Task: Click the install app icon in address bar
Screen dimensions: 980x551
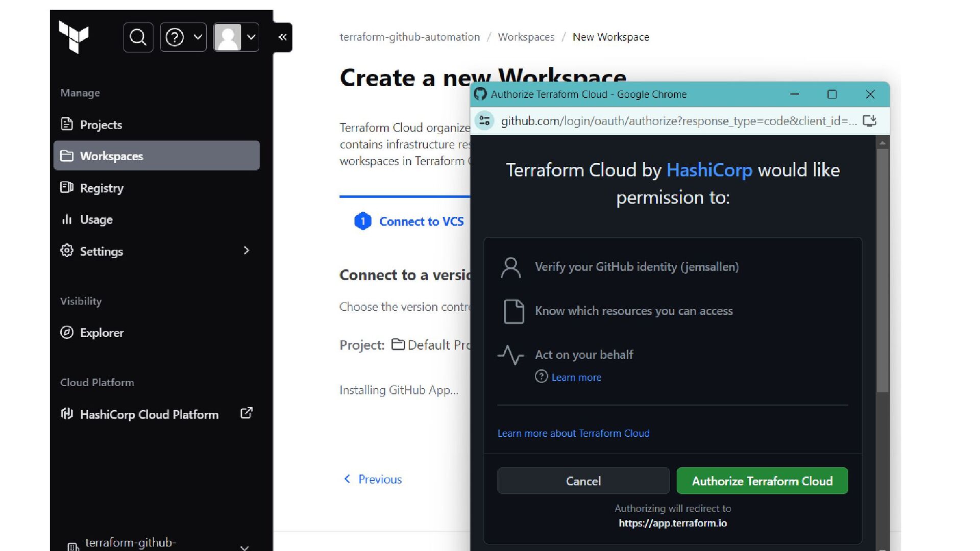Action: (869, 121)
